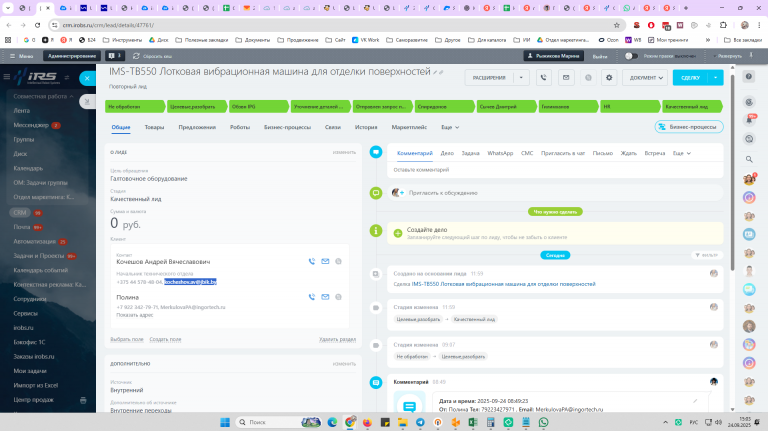
Task: Click Бизнес-процессы pill button
Action: 689,127
